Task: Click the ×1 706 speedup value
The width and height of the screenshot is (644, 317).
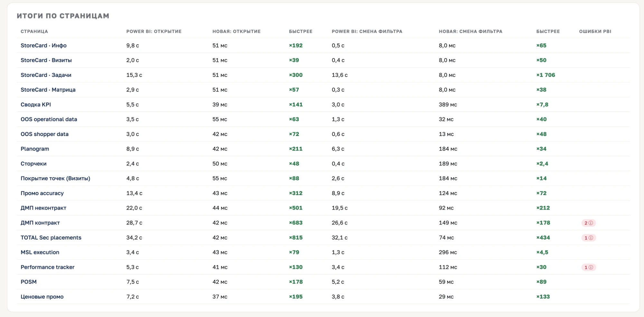Action: [x=546, y=75]
